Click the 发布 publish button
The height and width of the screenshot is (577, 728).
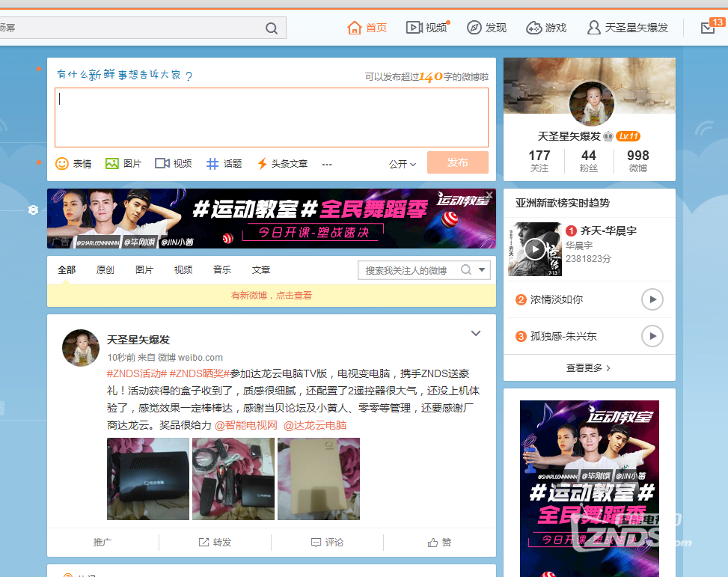458,162
